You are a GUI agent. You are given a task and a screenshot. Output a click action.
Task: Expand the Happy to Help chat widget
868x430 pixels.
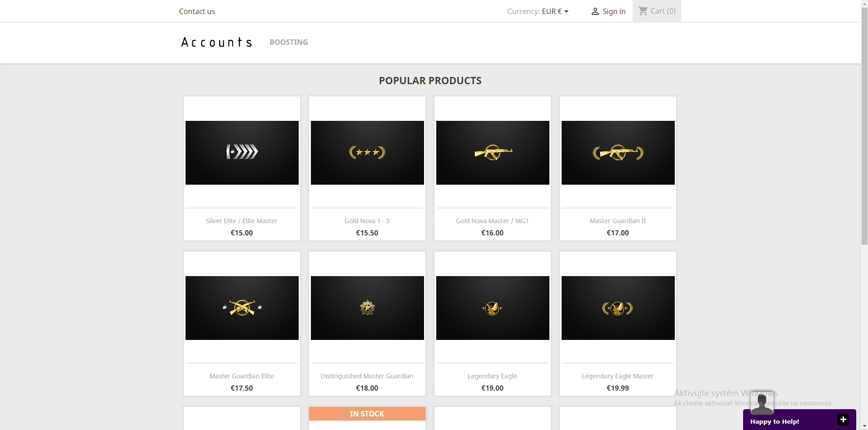843,420
